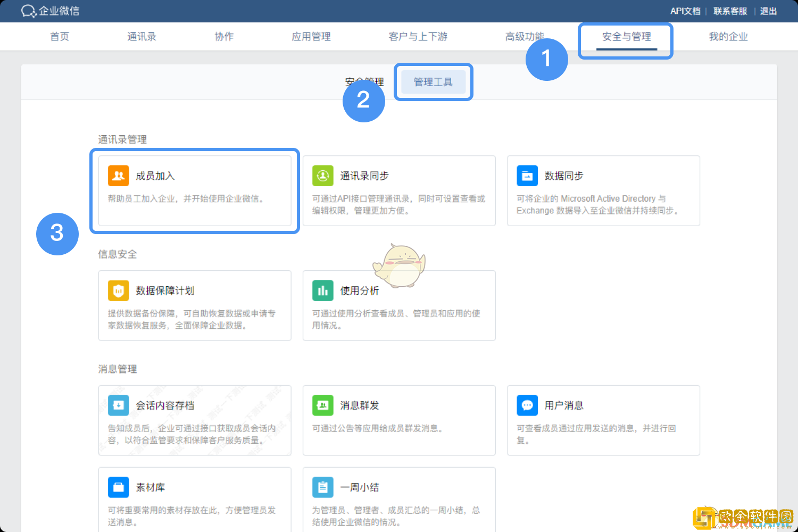Open the 使用分析 card title
The width and height of the screenshot is (798, 532).
(x=360, y=291)
